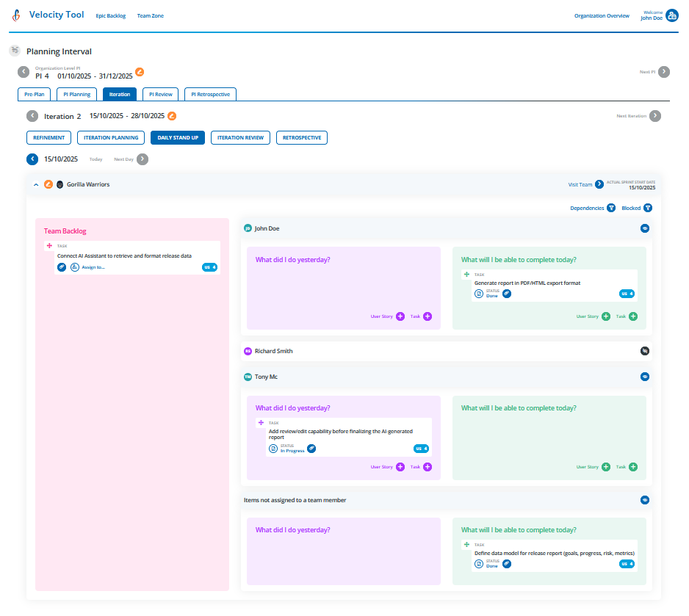Viewport: 689px width, 616px height.
Task: Open the Epic Backlog menu
Action: tap(111, 15)
